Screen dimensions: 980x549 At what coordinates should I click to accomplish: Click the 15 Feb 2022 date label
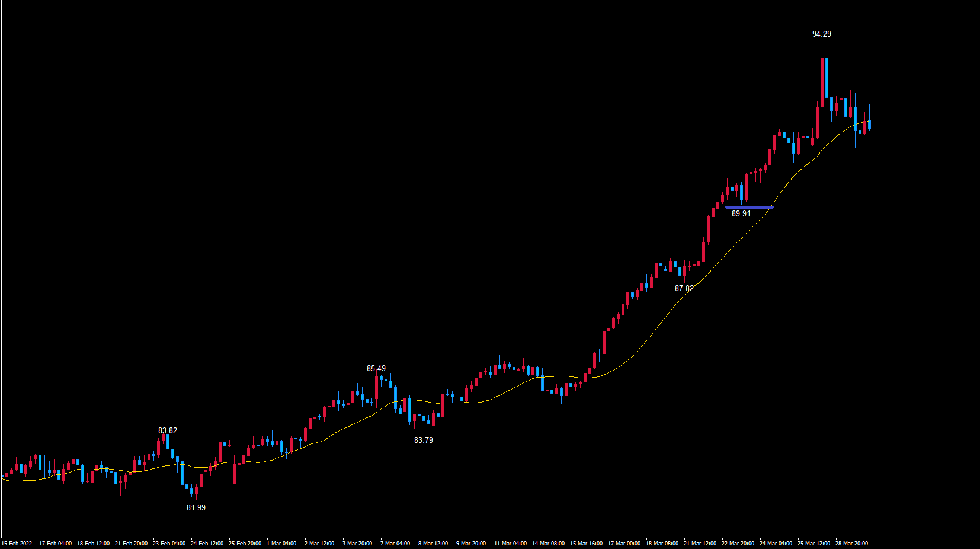click(x=17, y=544)
